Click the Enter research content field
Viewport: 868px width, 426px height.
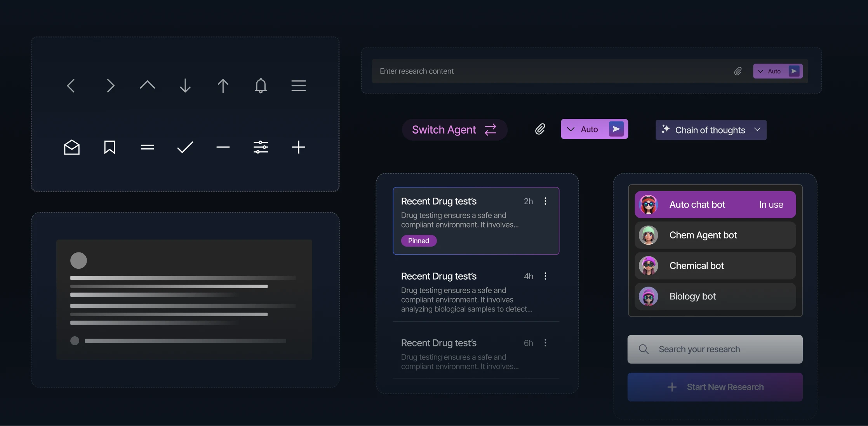(505, 71)
